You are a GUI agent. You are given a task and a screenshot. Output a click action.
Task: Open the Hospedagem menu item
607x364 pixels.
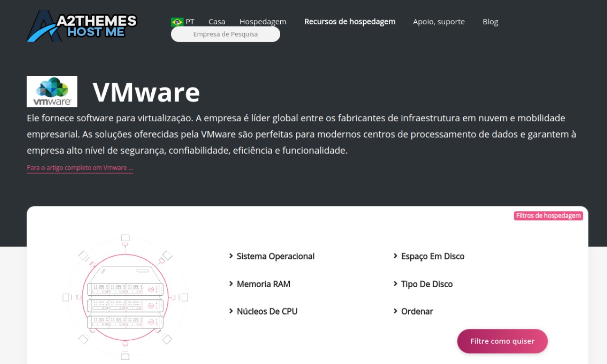pyautogui.click(x=263, y=22)
